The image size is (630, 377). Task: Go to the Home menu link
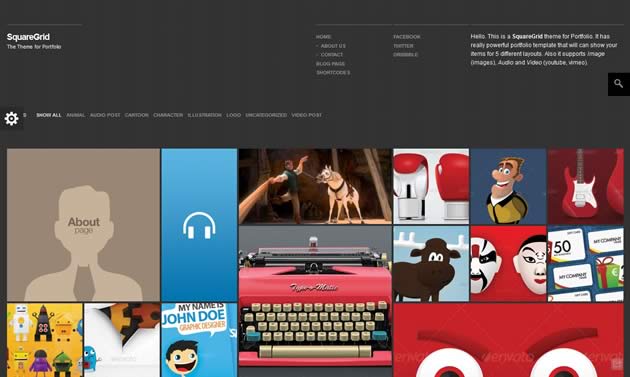click(x=323, y=37)
